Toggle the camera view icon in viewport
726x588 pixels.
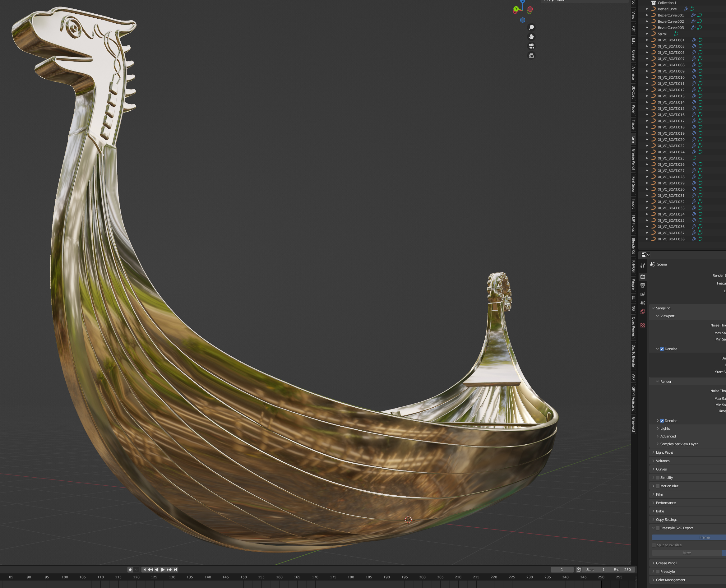[x=531, y=46]
